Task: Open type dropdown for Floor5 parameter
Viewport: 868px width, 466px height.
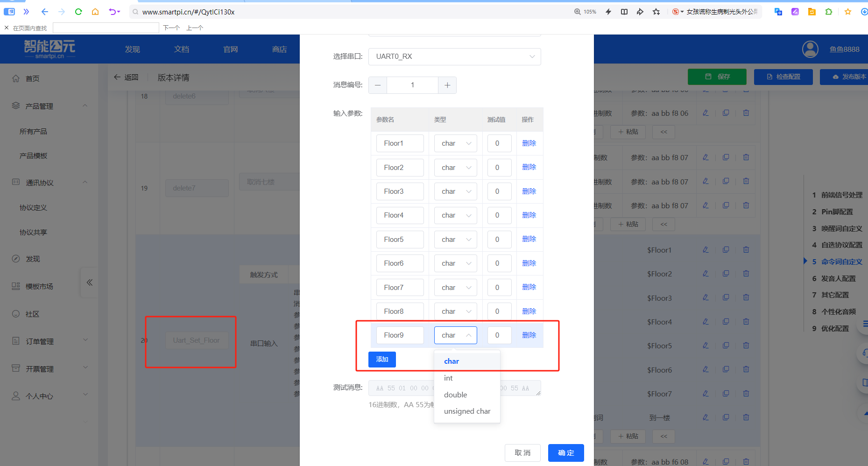Action: click(x=455, y=240)
